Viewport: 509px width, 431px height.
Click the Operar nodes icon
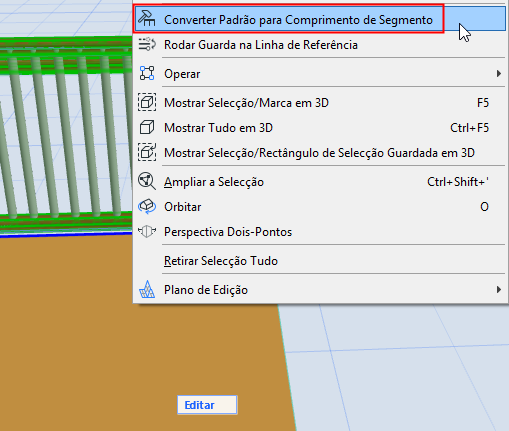(147, 73)
